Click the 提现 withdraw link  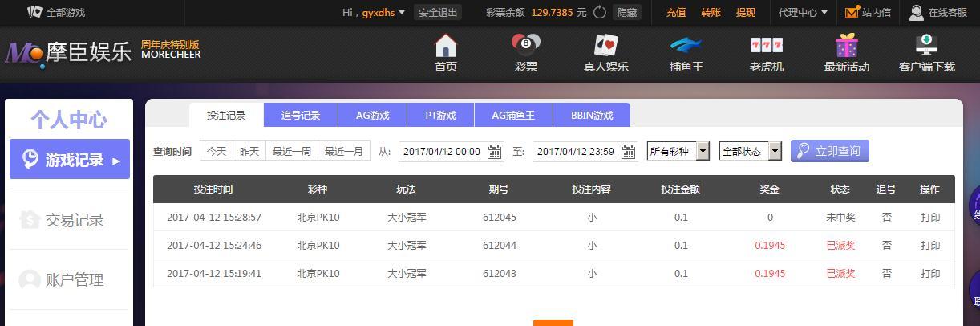(x=746, y=12)
